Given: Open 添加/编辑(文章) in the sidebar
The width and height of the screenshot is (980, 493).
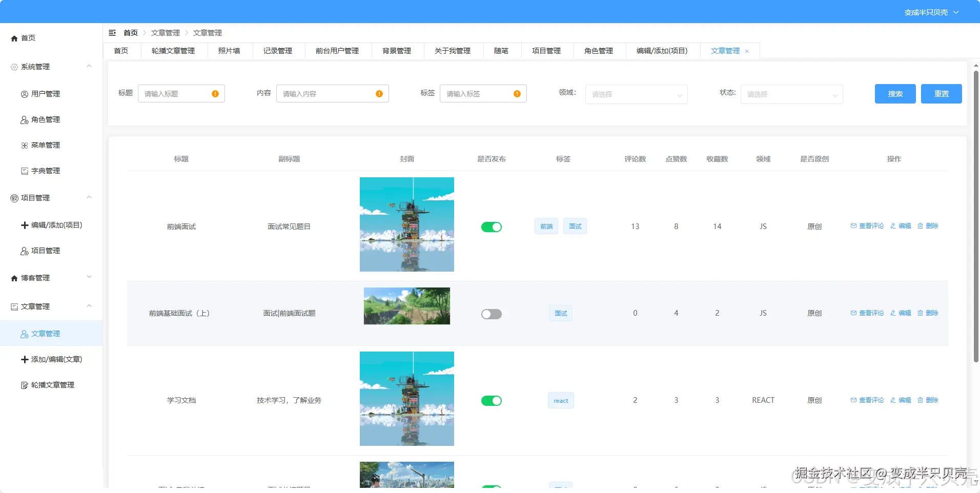Looking at the screenshot, I should tap(51, 360).
